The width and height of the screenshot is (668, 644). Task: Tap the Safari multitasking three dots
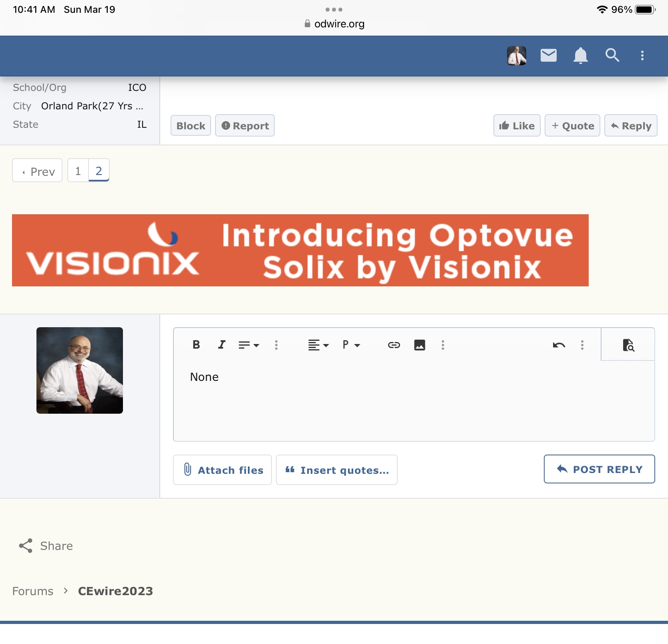(334, 9)
